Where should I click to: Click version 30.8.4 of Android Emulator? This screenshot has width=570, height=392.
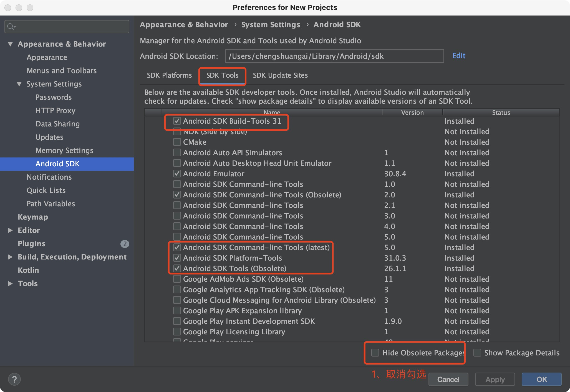click(x=395, y=174)
